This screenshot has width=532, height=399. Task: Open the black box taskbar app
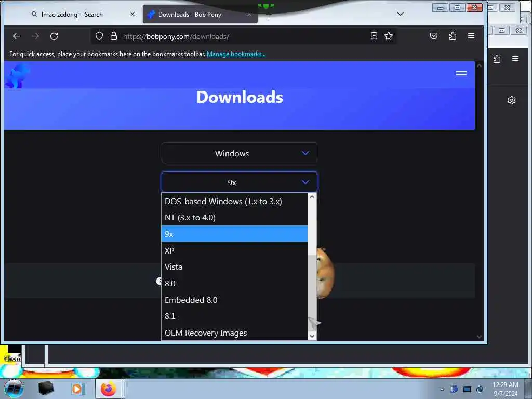coord(46,389)
